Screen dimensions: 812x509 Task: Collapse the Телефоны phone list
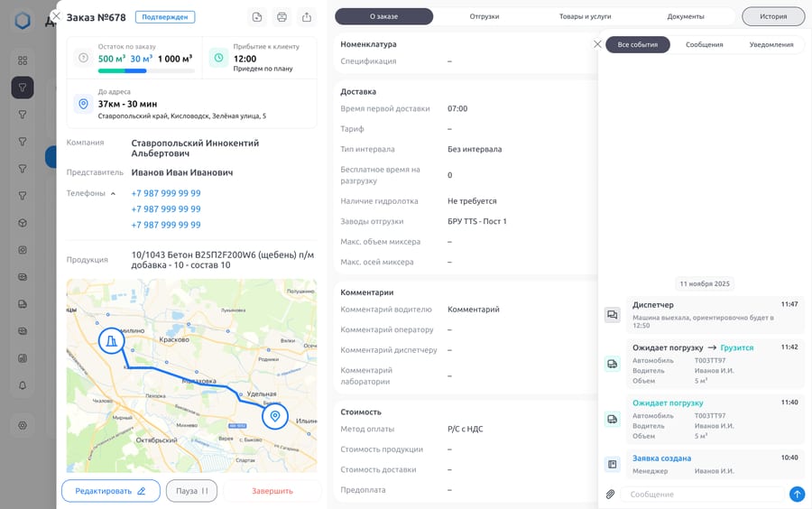[x=113, y=193]
